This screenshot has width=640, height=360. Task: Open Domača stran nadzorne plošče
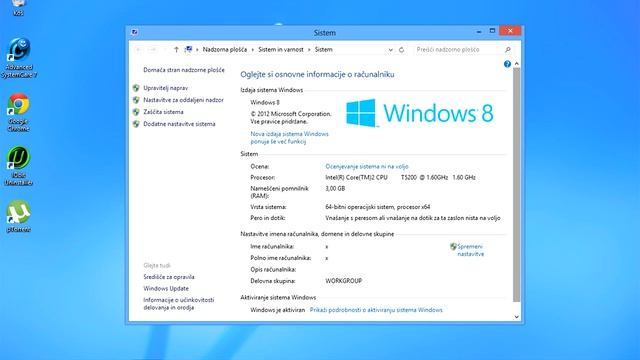[184, 70]
